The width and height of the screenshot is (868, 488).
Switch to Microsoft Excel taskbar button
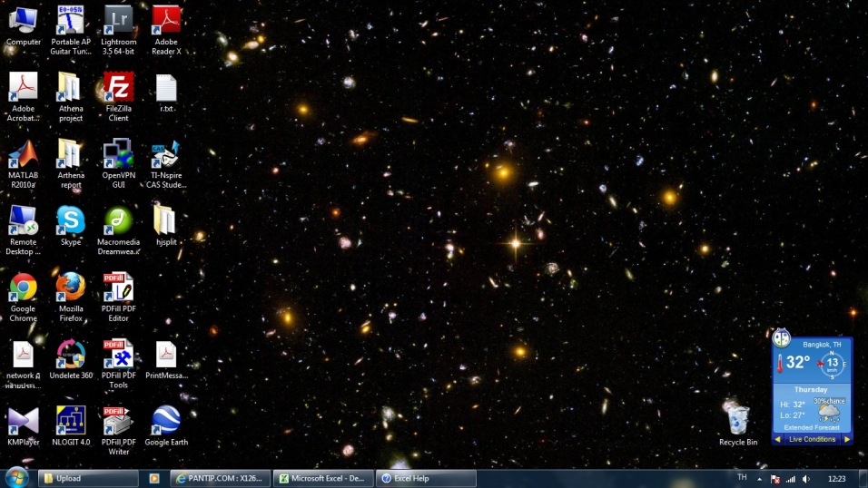(x=323, y=479)
